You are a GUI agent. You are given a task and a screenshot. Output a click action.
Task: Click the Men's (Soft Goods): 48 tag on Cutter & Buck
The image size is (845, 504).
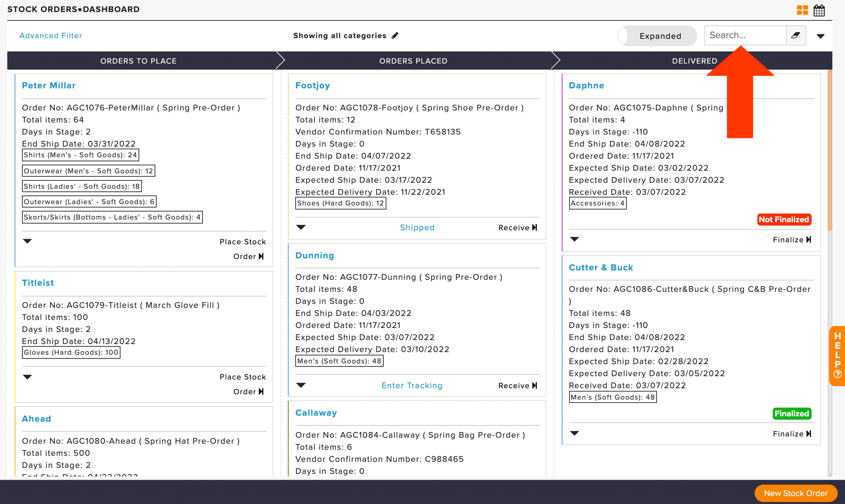(x=613, y=397)
